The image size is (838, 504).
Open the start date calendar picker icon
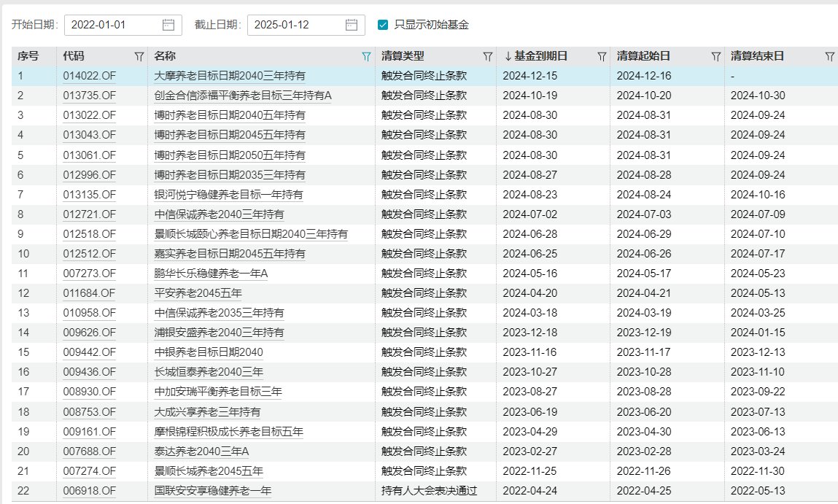tap(168, 25)
